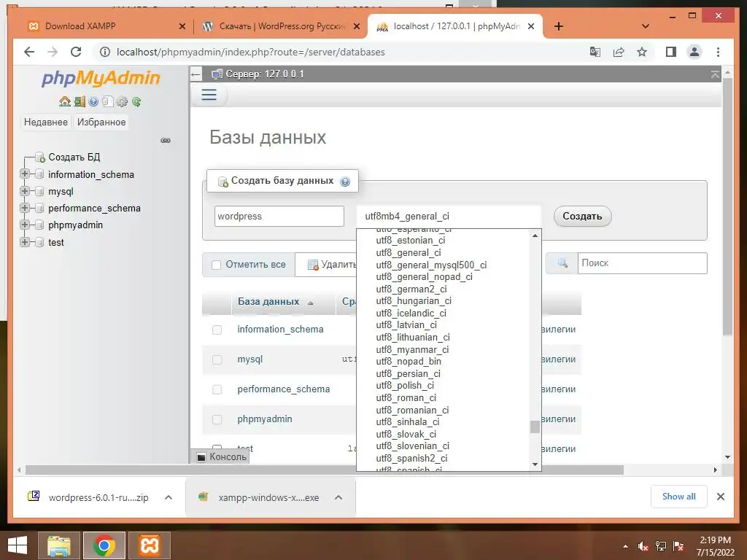Click the collapse page header icon at top right

[715, 74]
